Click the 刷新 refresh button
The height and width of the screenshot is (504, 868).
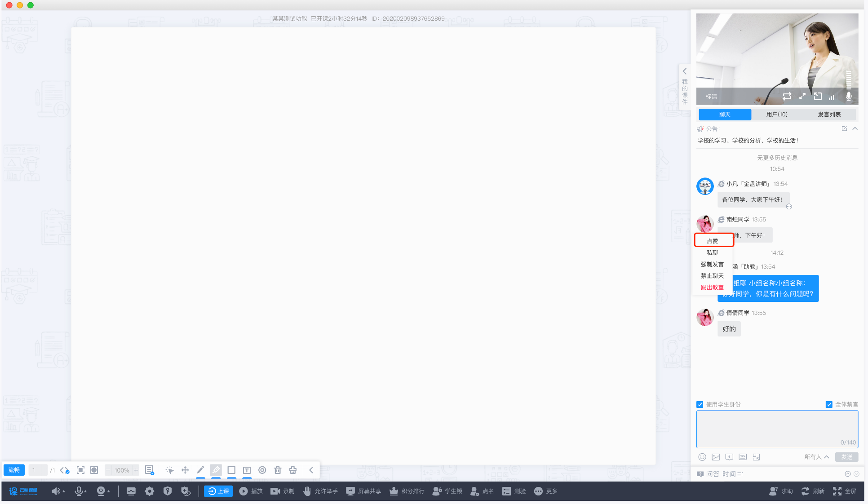point(813,491)
